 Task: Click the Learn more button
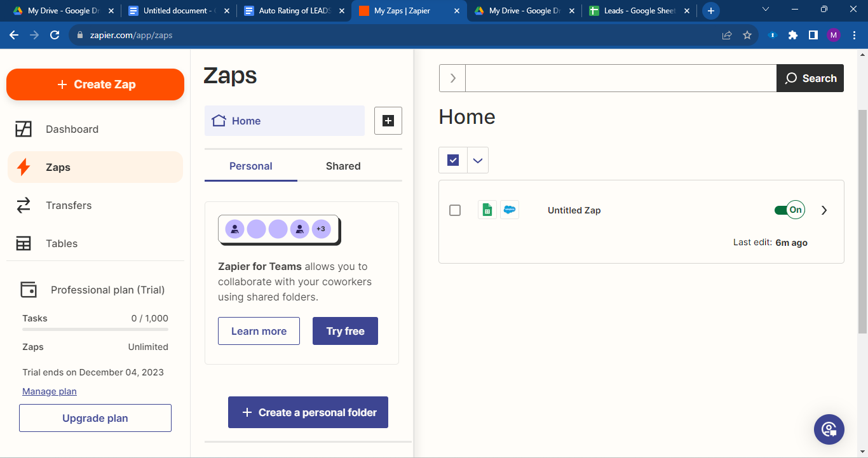pyautogui.click(x=259, y=331)
